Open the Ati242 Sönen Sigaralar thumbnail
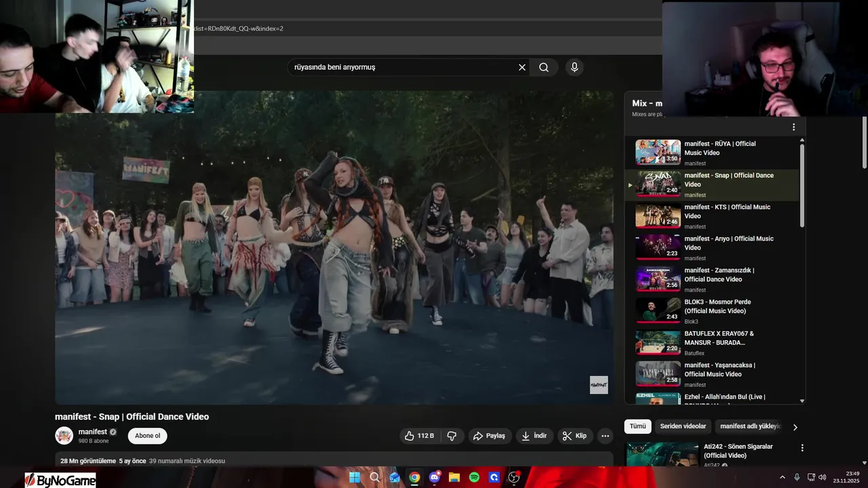 click(x=662, y=454)
